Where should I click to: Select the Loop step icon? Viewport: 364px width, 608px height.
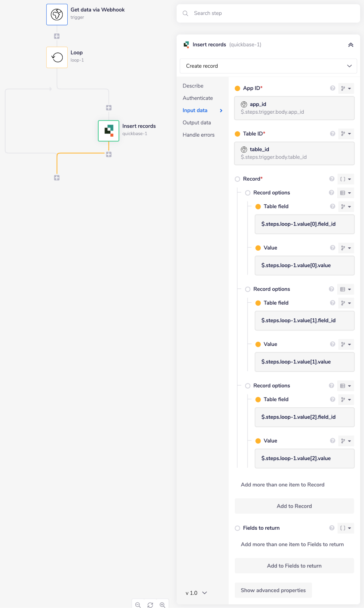[57, 57]
